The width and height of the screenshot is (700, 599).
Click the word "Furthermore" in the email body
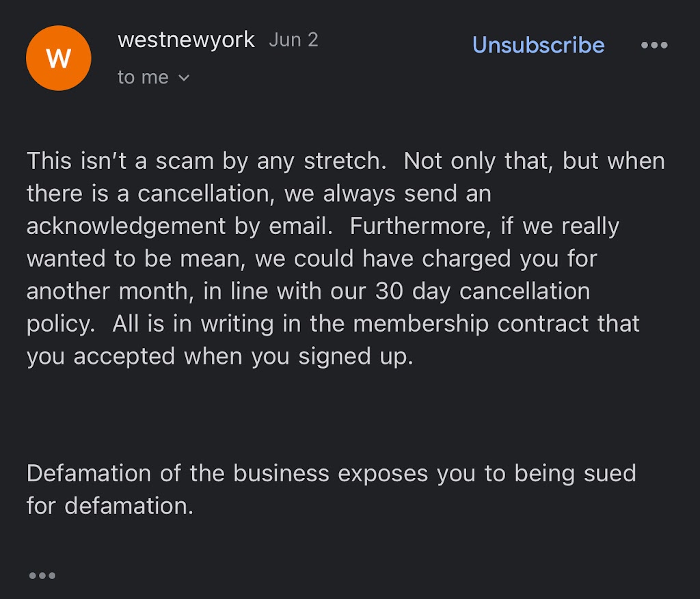tap(416, 226)
